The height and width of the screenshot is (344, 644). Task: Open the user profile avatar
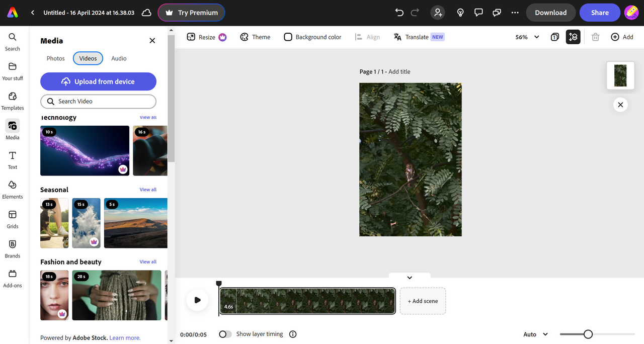click(x=631, y=13)
